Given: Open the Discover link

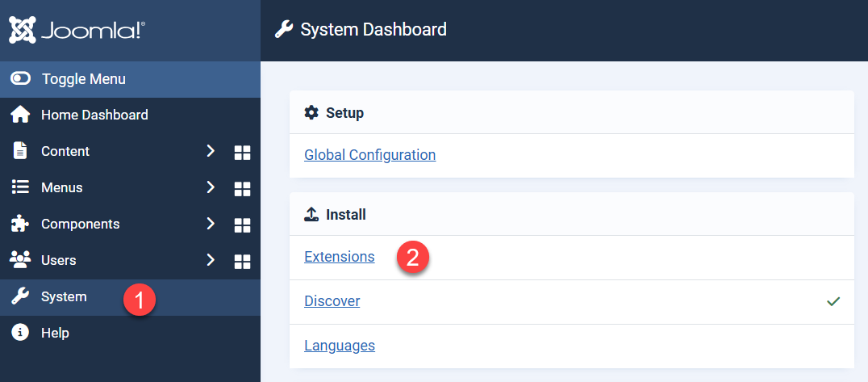Looking at the screenshot, I should click(332, 301).
